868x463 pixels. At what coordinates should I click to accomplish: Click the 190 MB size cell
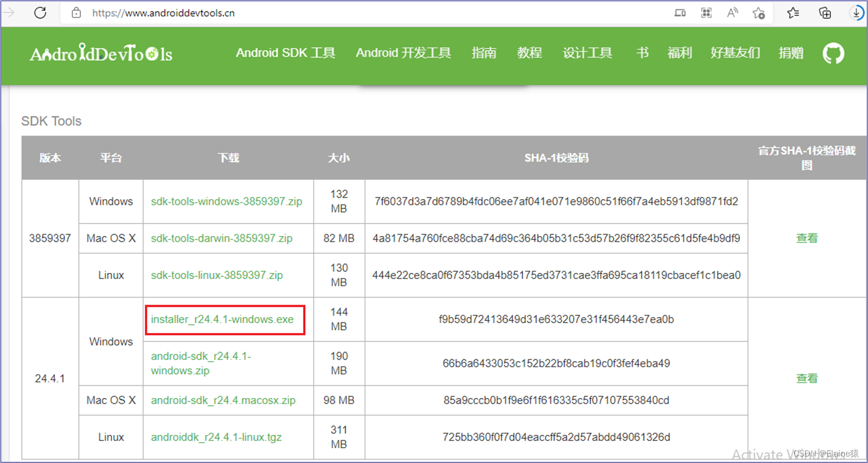[339, 363]
